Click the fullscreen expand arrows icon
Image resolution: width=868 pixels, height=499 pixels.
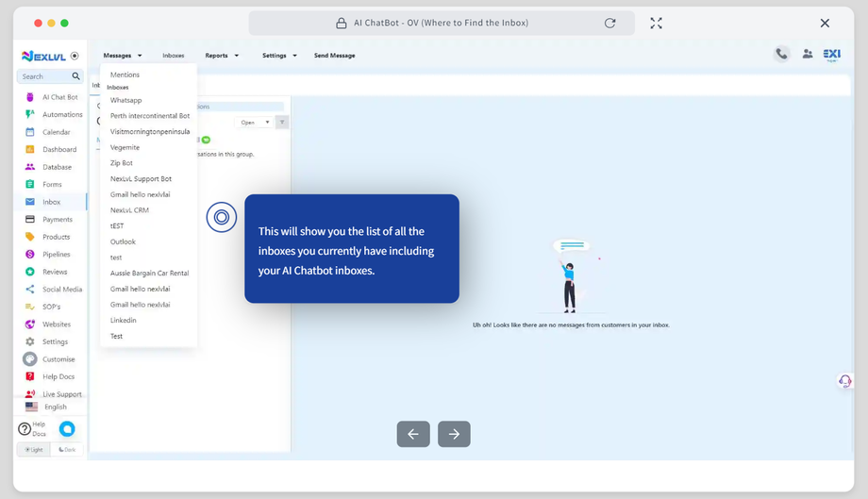pos(657,23)
